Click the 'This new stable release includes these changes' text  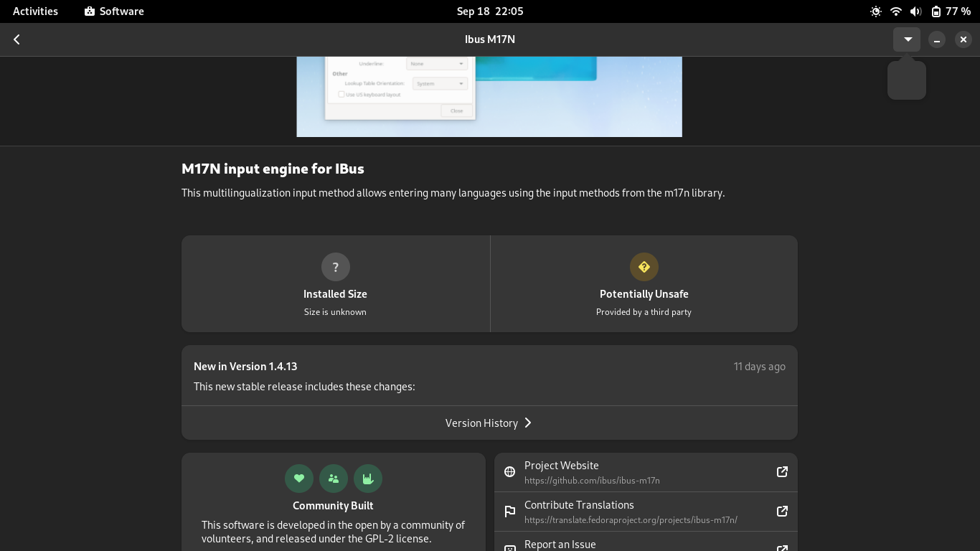coord(304,387)
